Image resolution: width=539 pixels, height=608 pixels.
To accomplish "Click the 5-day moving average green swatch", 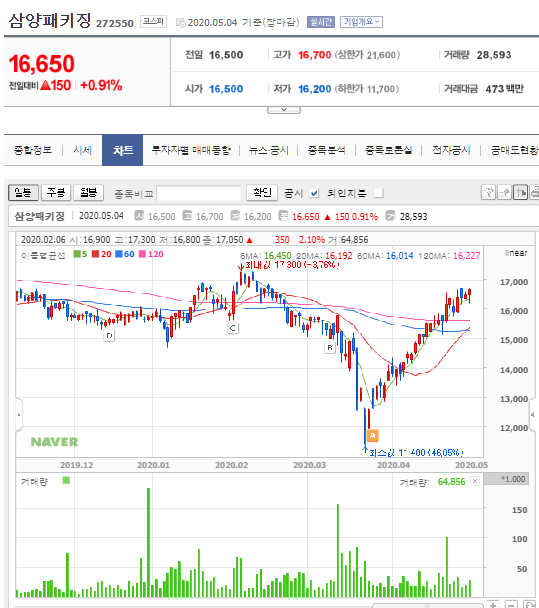I will (77, 254).
